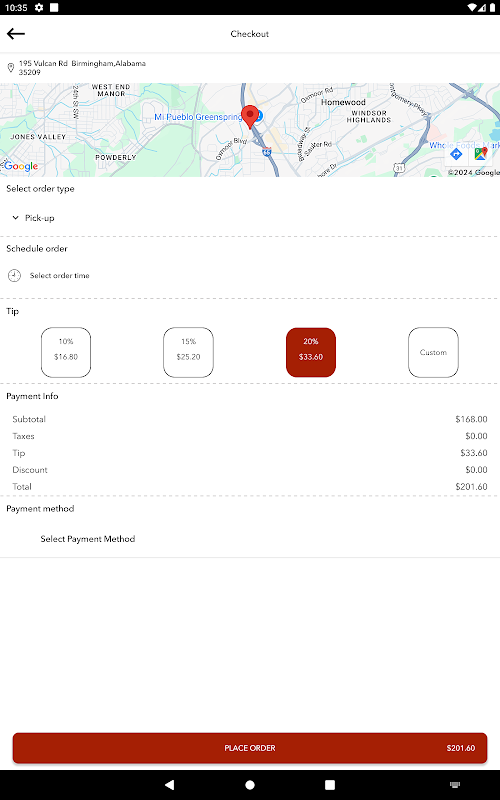The width and height of the screenshot is (500, 800).
Task: Select the 15% tip option
Action: coord(188,353)
